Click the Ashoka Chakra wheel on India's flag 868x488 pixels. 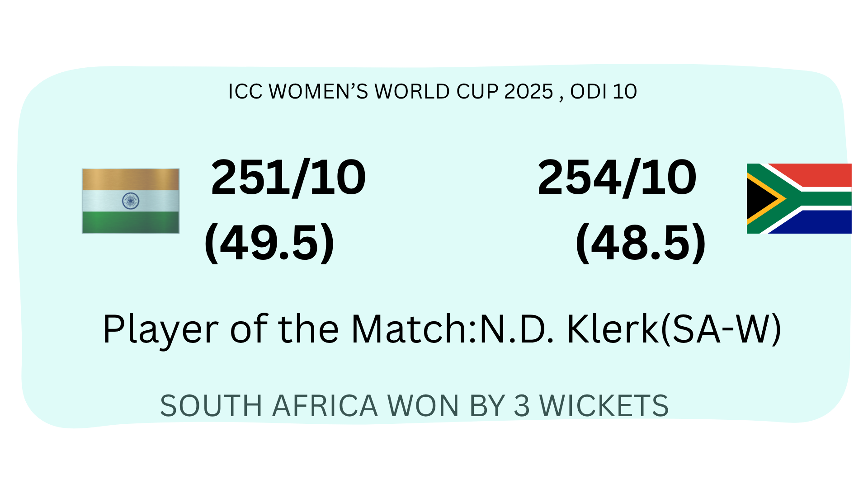(x=131, y=201)
